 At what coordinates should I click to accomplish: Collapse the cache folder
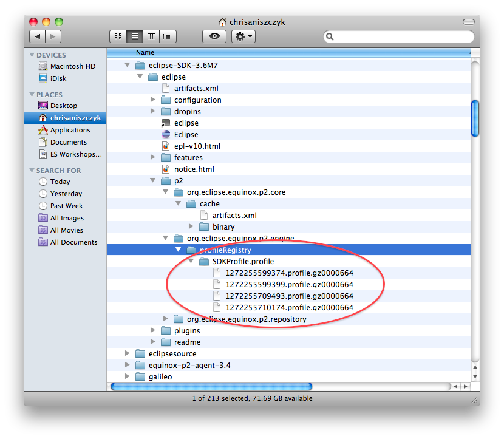click(x=178, y=203)
